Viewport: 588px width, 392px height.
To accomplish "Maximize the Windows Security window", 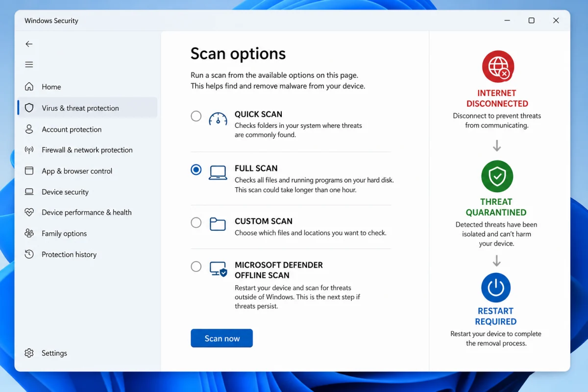I will point(531,21).
